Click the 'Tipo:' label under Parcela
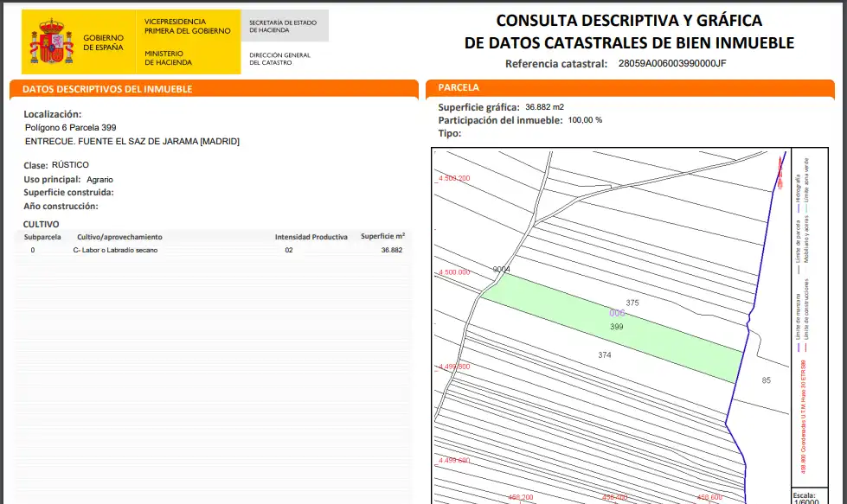The image size is (847, 504). (449, 133)
